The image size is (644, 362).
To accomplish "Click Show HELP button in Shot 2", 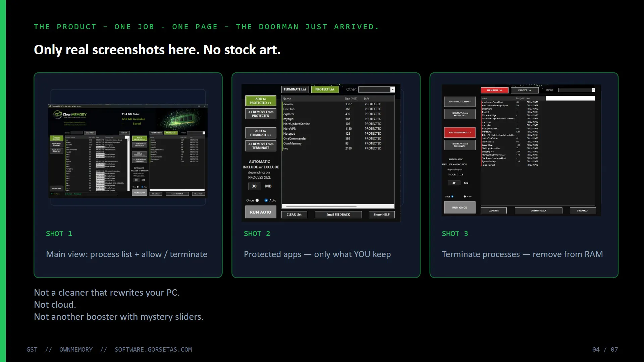I will coord(382,215).
